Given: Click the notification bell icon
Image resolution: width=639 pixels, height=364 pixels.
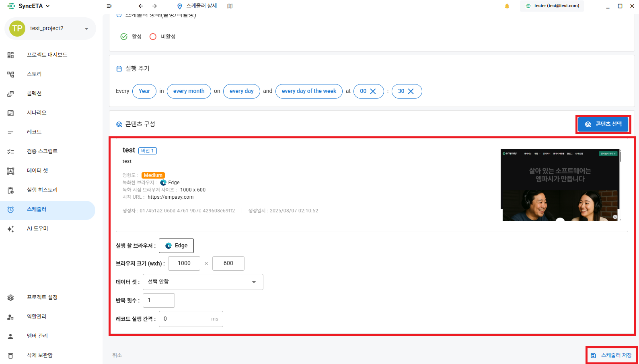Looking at the screenshot, I should [x=507, y=6].
